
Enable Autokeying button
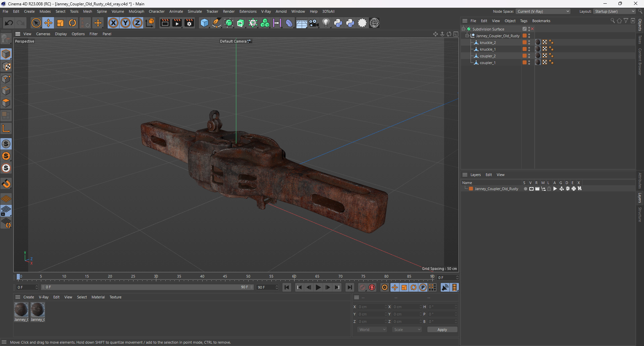[372, 287]
